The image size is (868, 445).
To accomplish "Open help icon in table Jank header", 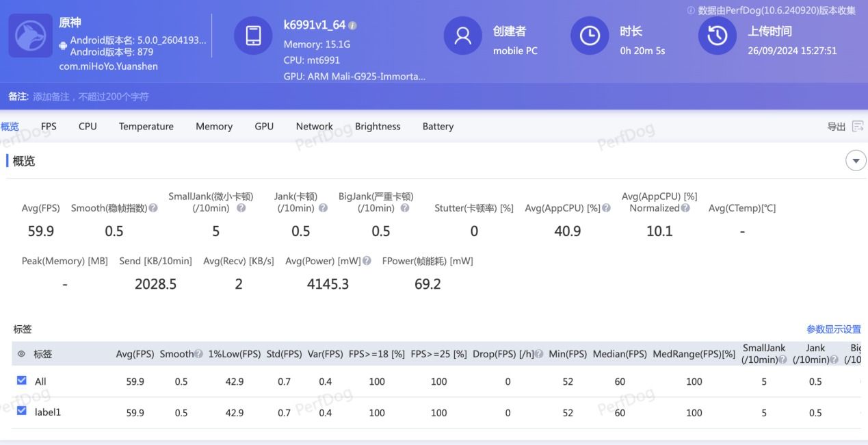I will (x=834, y=359).
